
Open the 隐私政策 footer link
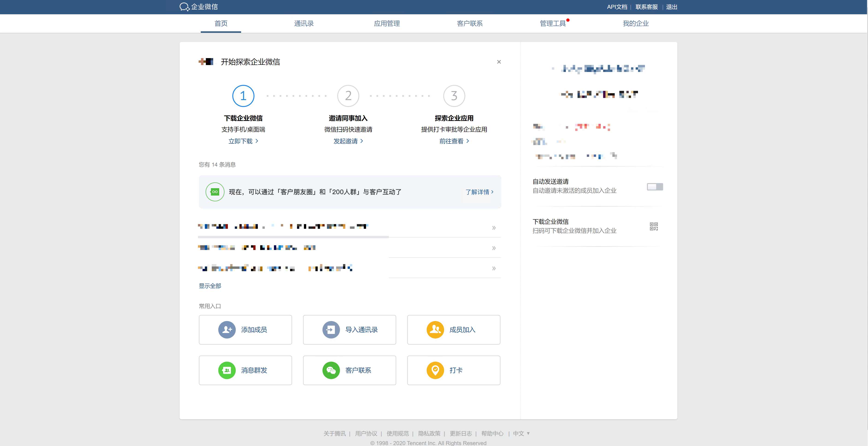point(429,434)
